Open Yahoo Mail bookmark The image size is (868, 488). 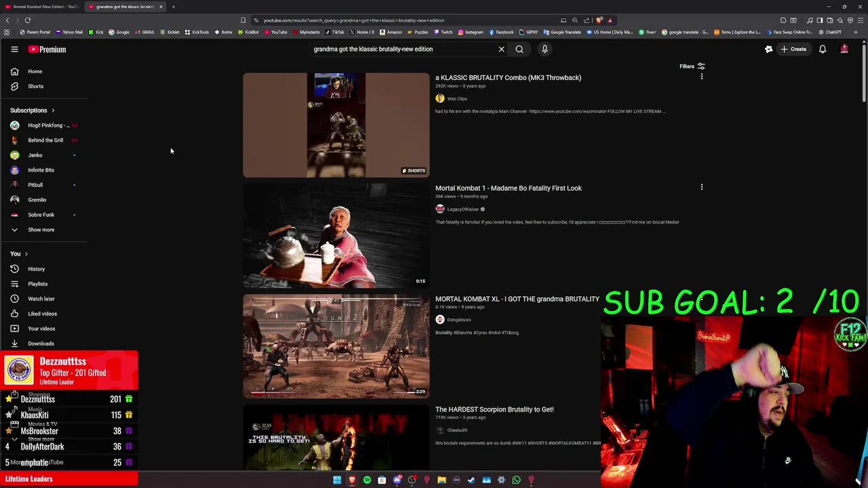point(68,32)
